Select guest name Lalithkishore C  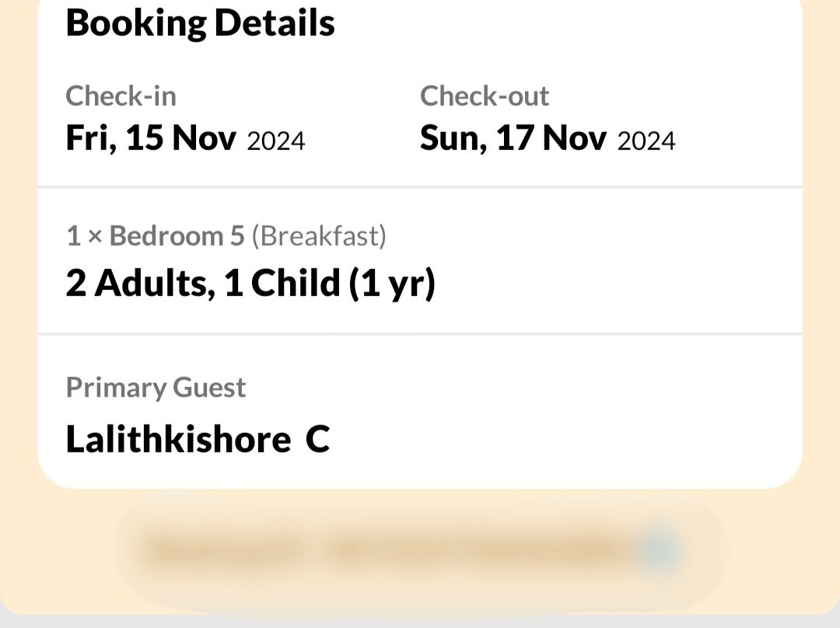click(x=198, y=439)
